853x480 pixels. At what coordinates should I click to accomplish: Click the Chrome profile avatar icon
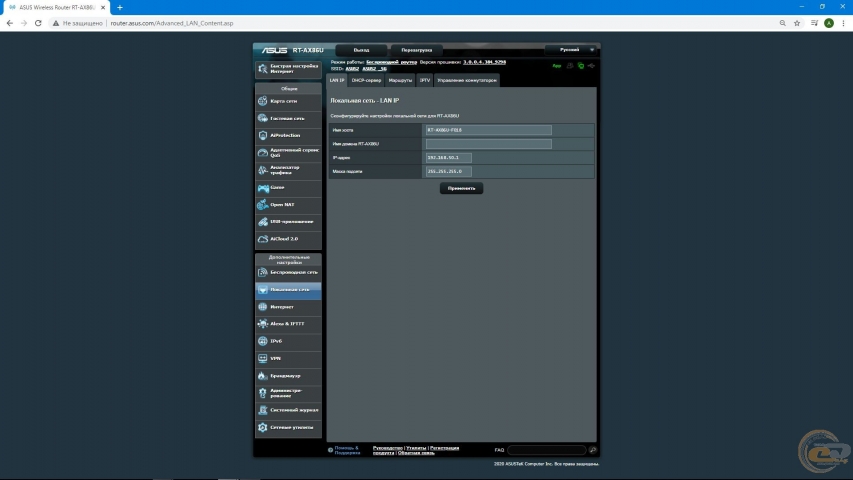[x=829, y=23]
